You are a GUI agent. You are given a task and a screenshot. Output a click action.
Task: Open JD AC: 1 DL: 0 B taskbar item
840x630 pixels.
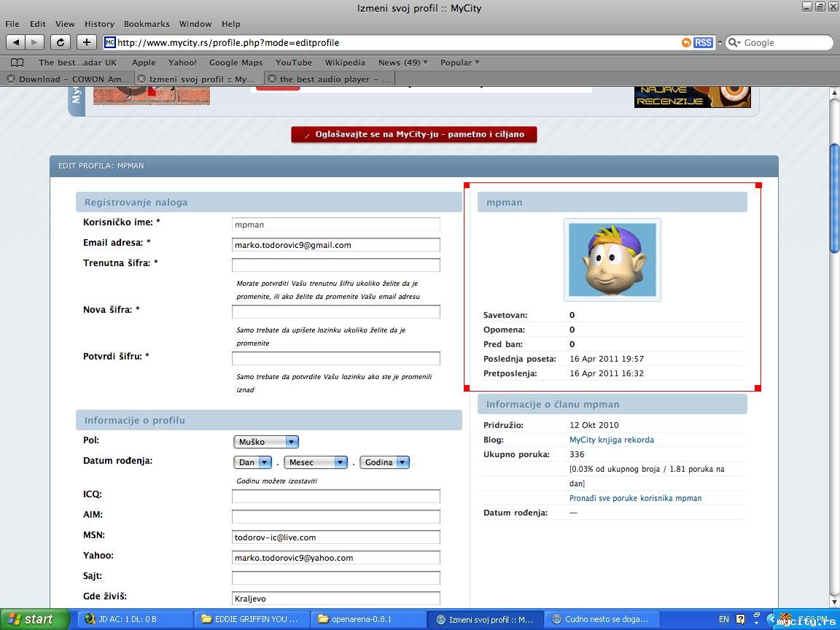(x=134, y=619)
